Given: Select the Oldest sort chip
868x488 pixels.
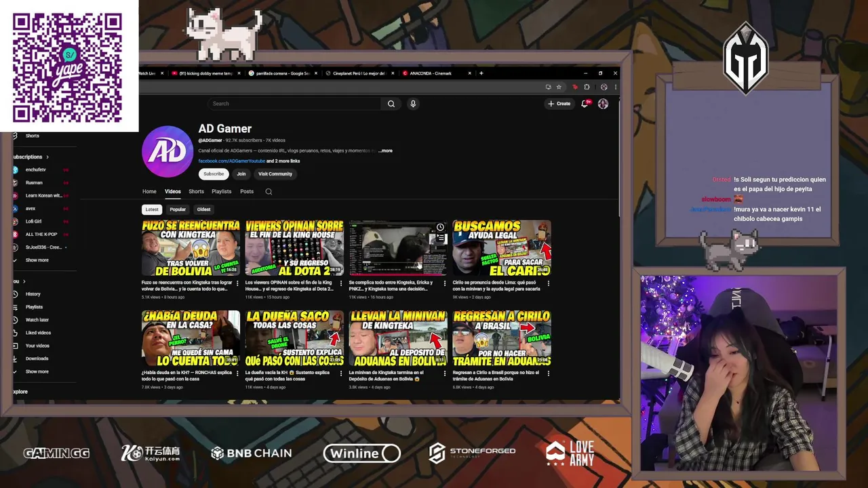Looking at the screenshot, I should click(x=203, y=209).
